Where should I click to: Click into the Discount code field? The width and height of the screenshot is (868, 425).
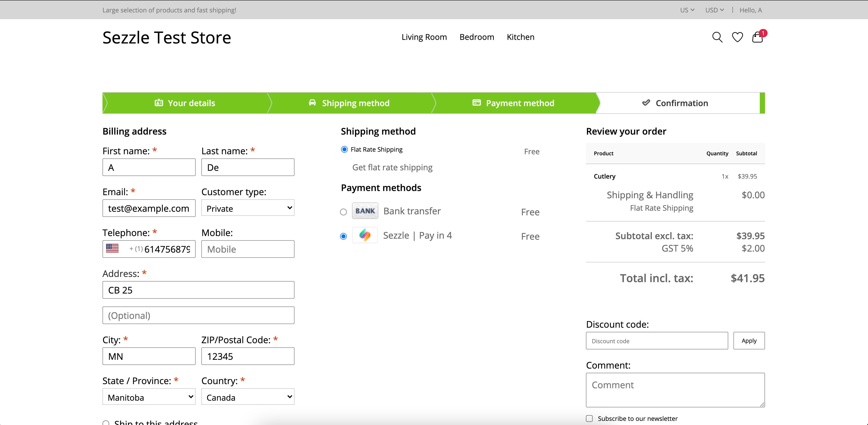coord(656,341)
